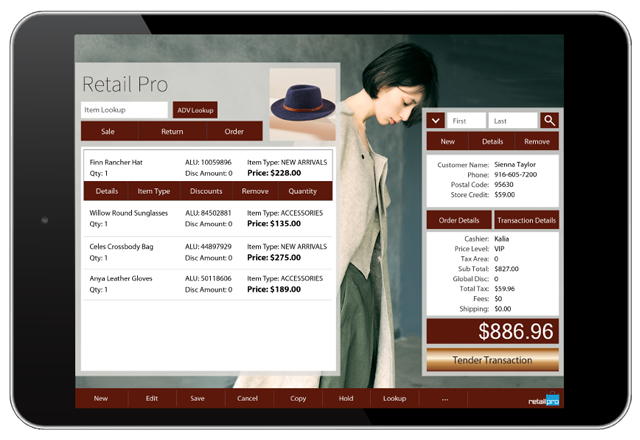Click Postal Code value 95630
The height and width of the screenshot is (440, 640).
pos(504,184)
